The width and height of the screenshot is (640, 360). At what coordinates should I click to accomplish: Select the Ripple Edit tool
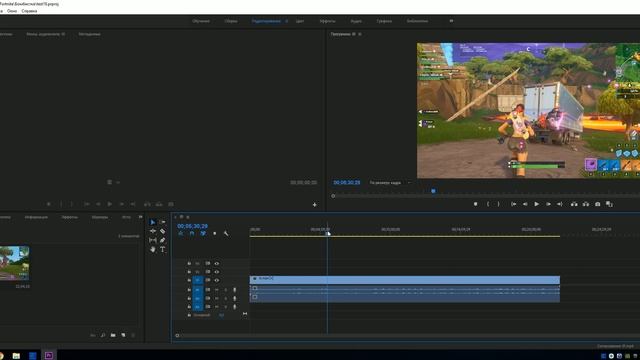[153, 231]
